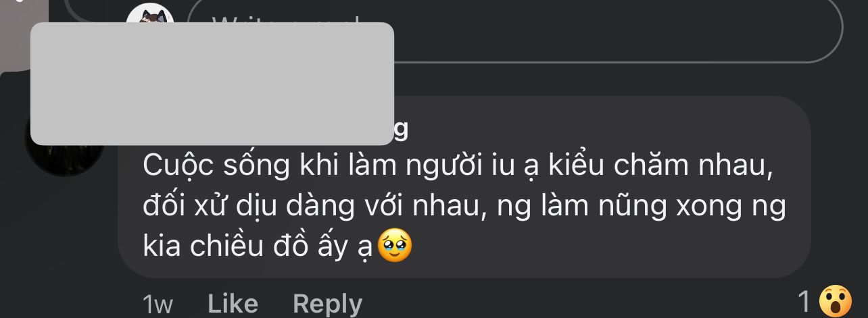This screenshot has width=868, height=318.
Task: Click the gray redacted overlay box
Action: coord(212,84)
